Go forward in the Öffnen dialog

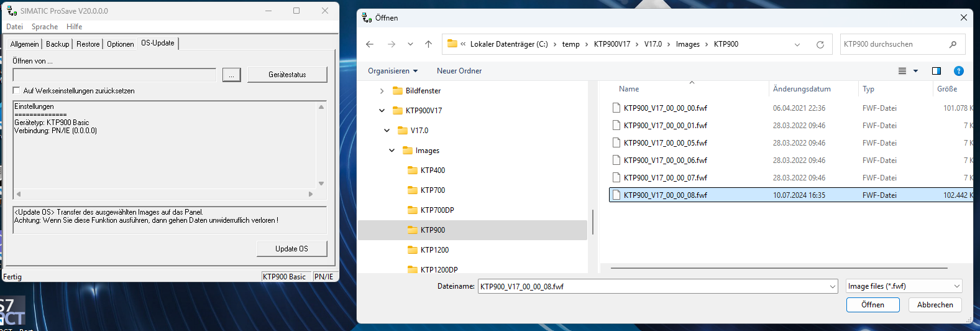click(391, 44)
